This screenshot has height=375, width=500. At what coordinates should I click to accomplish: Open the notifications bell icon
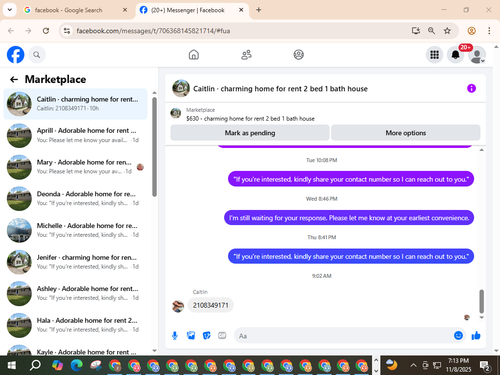click(x=456, y=55)
